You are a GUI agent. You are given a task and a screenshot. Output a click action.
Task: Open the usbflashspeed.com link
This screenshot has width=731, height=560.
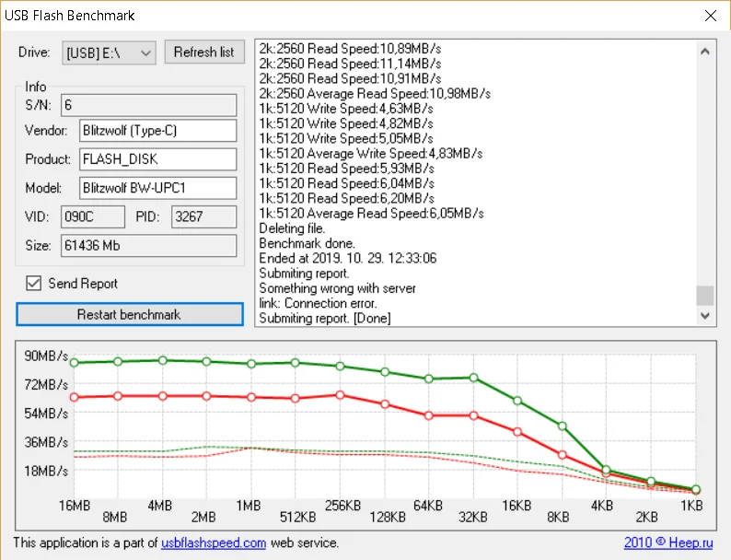click(214, 543)
